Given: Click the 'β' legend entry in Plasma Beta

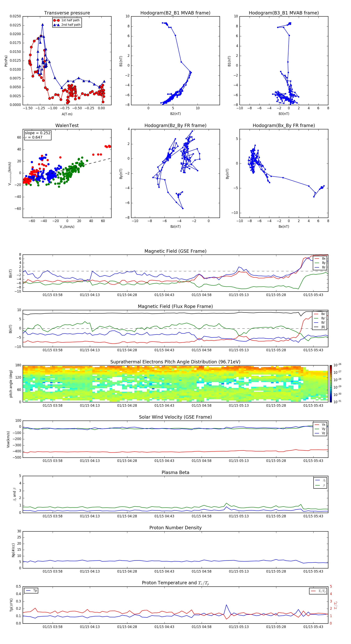Looking at the screenshot, I should [321, 485].
